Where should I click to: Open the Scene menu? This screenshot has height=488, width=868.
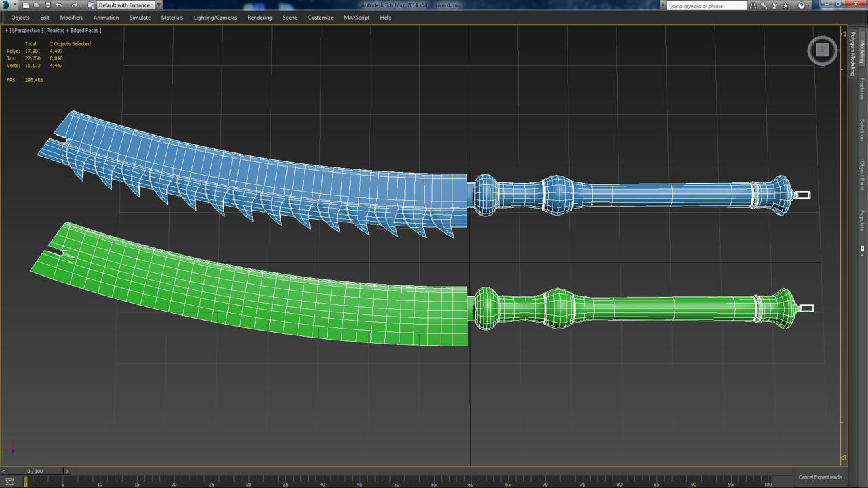pos(290,18)
